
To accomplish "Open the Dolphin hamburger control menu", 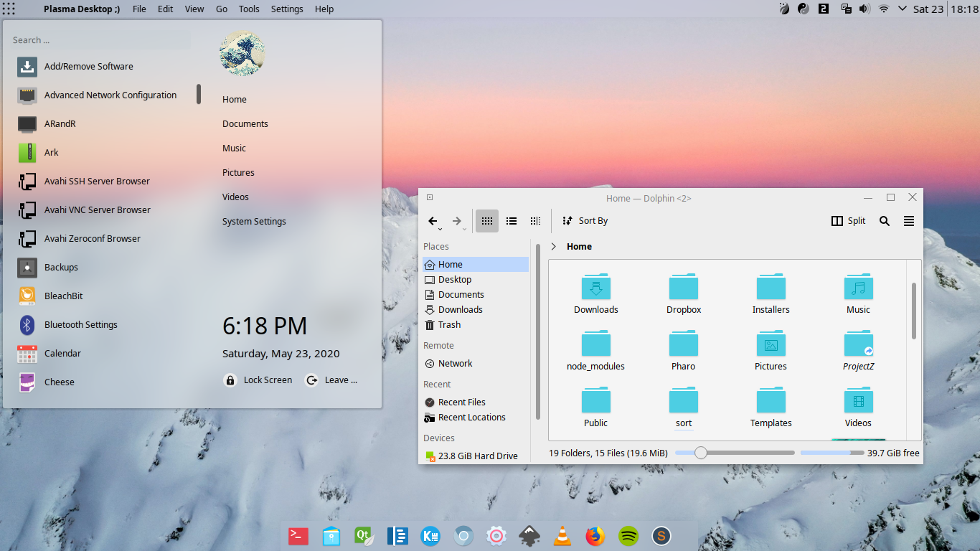I will [909, 221].
